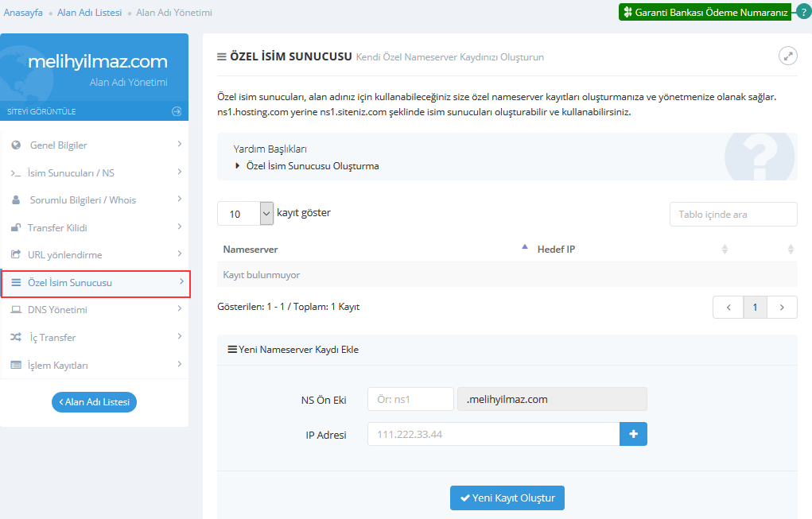Click the green help question mark icon

802,12
